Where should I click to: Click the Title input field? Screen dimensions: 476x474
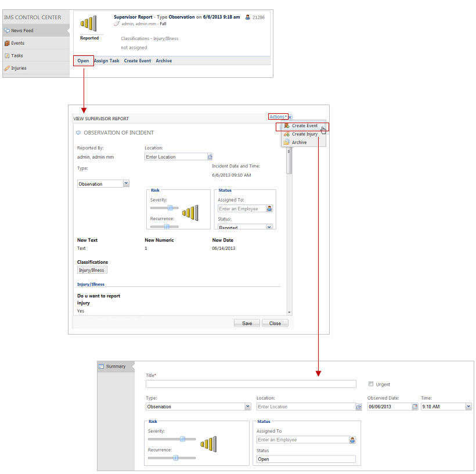pos(251,384)
